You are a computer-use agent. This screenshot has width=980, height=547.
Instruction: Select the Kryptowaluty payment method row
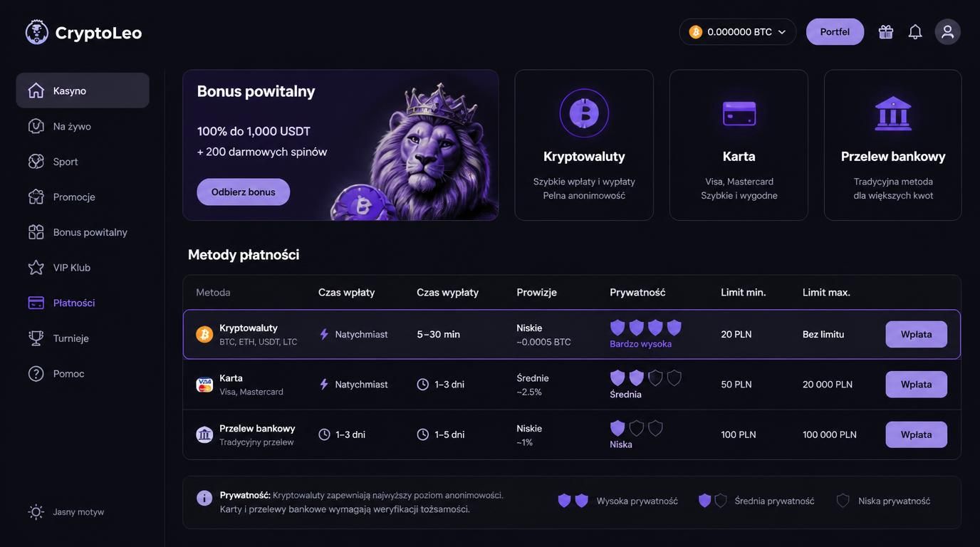click(x=572, y=334)
